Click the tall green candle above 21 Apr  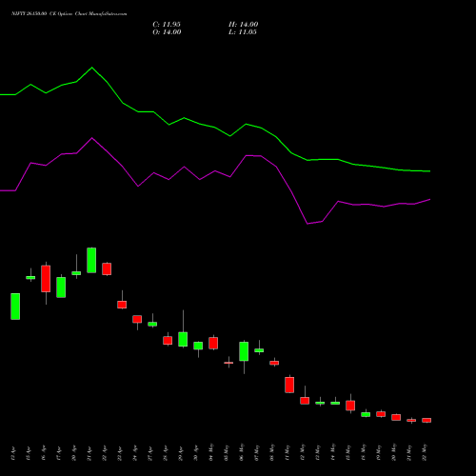coord(91,260)
